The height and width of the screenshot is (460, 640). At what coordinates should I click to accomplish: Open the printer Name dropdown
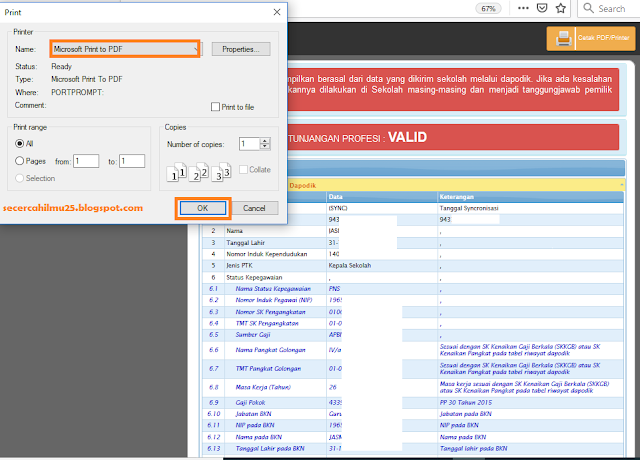[x=125, y=49]
